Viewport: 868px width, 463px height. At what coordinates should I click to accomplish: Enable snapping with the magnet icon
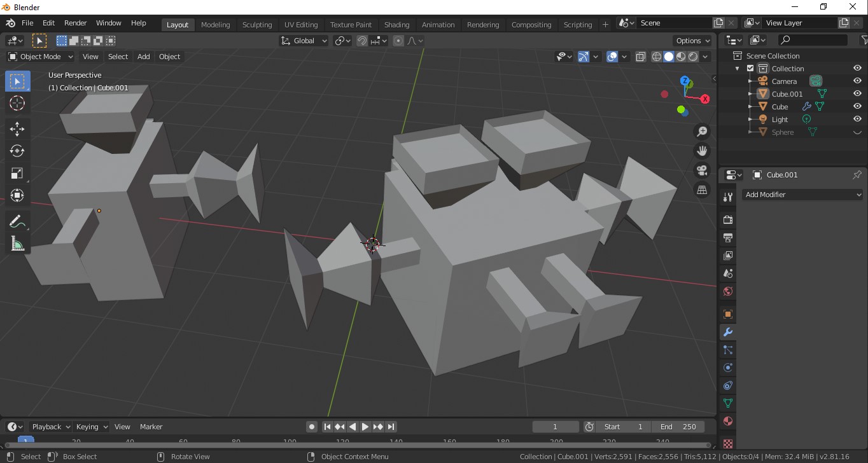click(361, 40)
